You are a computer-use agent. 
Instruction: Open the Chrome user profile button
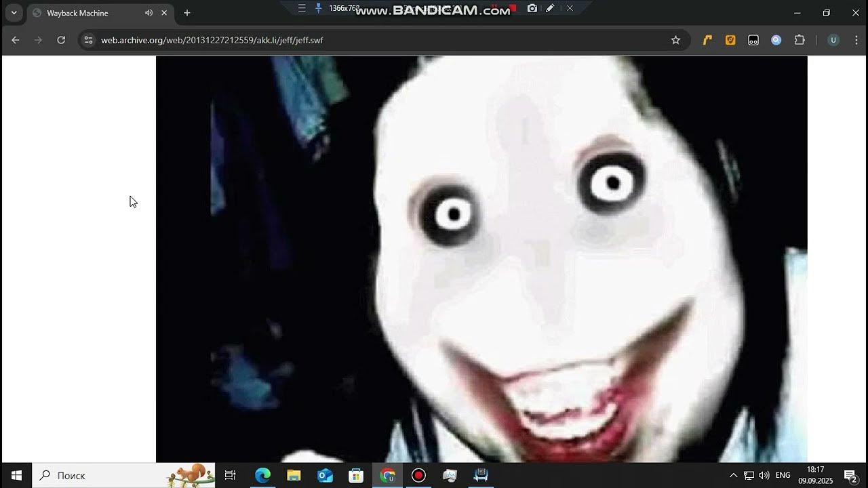coord(833,40)
